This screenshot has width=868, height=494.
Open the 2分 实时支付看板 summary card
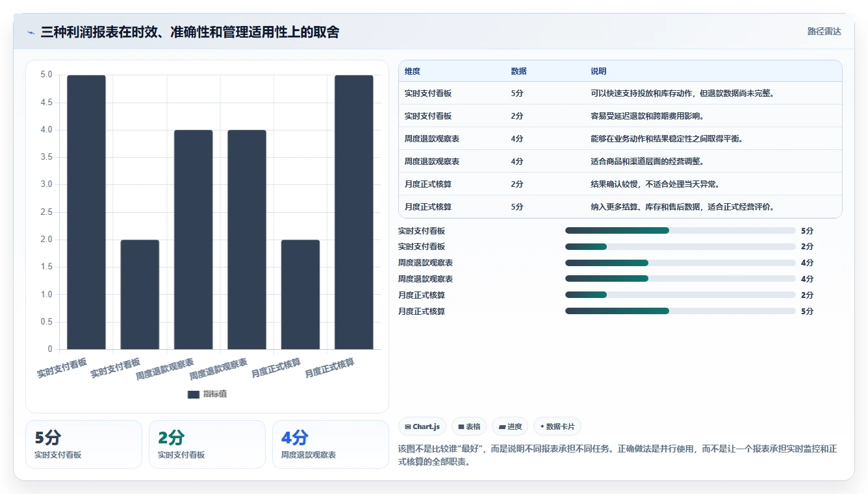207,444
